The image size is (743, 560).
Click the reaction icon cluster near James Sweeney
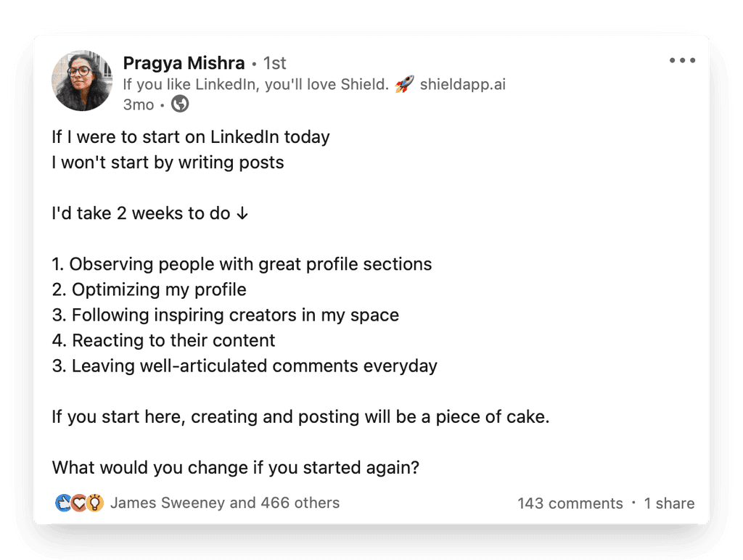[x=78, y=501]
